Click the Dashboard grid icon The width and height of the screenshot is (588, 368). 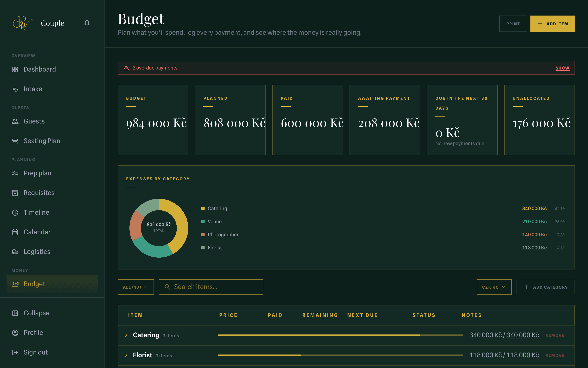point(15,69)
